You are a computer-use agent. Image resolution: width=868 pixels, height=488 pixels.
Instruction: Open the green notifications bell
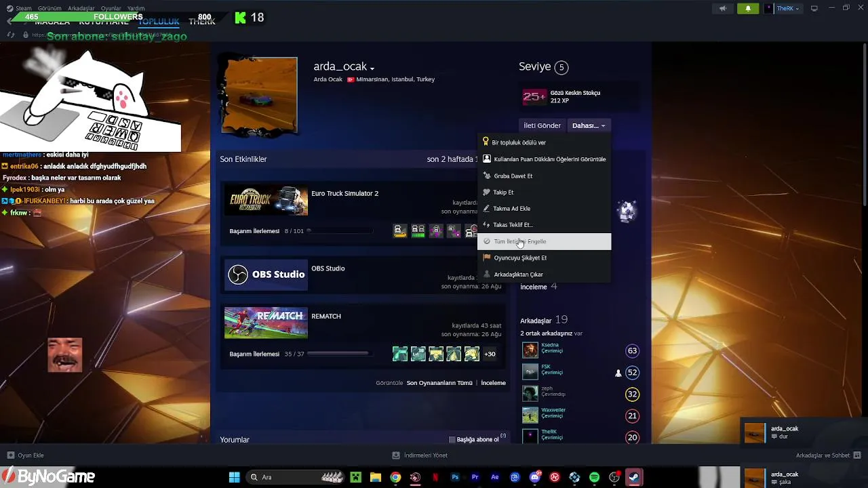pyautogui.click(x=748, y=8)
